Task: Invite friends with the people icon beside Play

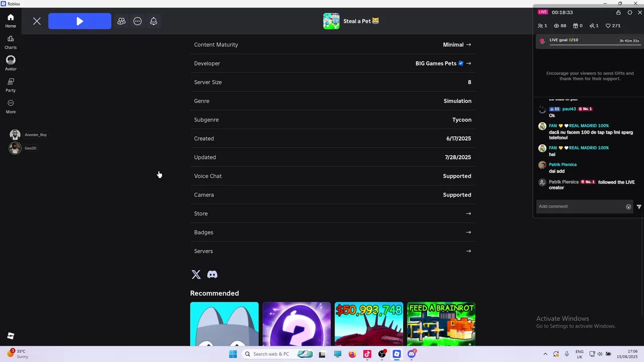Action: (121, 21)
